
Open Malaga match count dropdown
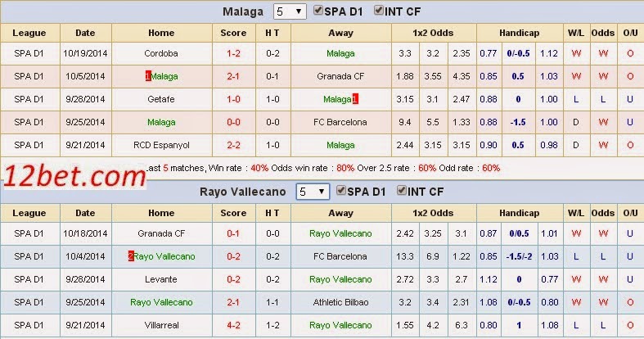coord(290,11)
